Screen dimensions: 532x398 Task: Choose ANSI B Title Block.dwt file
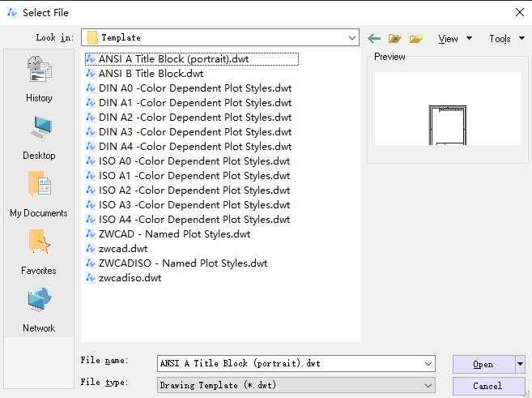coord(151,74)
